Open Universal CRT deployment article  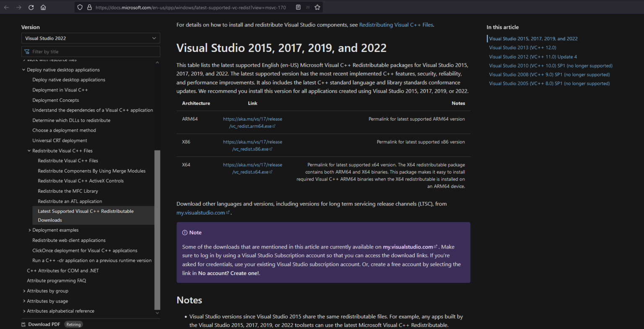click(60, 140)
